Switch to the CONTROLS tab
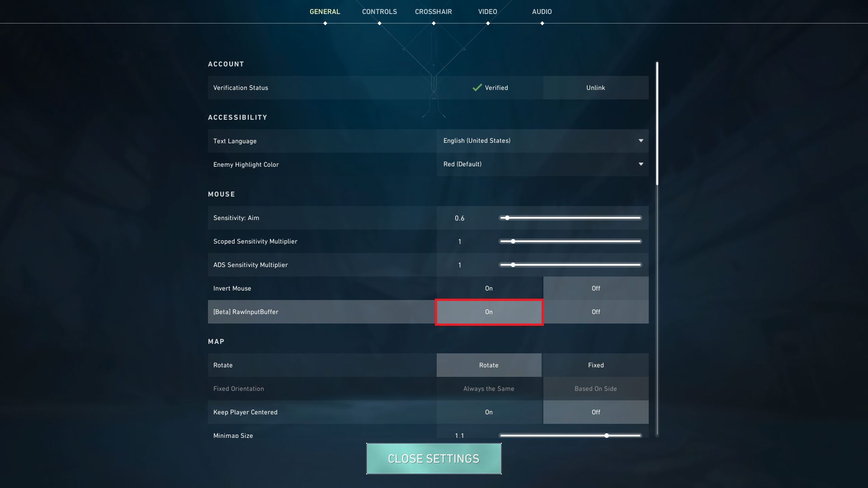868x488 pixels. point(379,12)
